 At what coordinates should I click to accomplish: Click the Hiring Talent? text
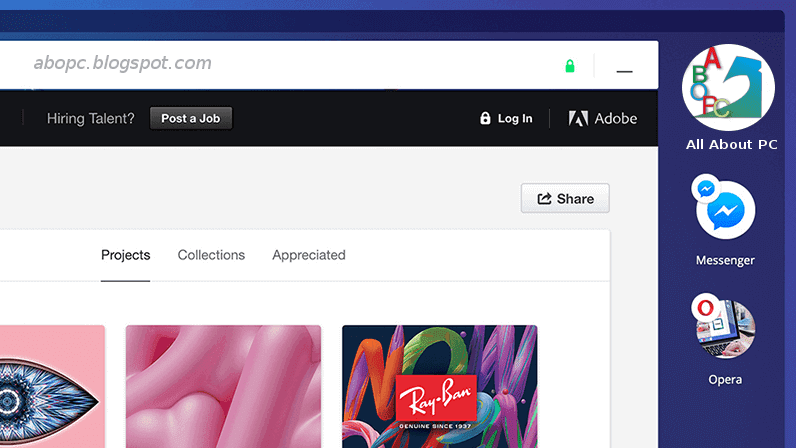(90, 118)
